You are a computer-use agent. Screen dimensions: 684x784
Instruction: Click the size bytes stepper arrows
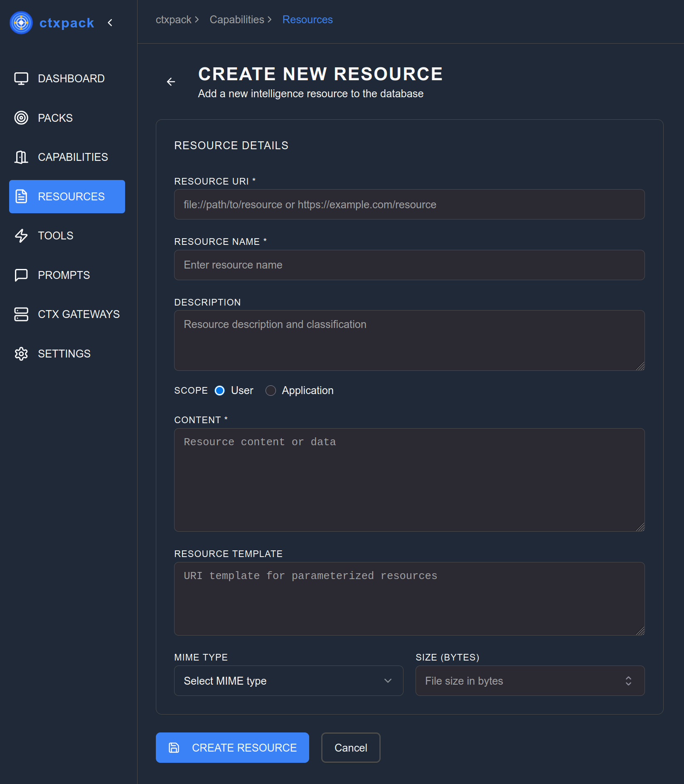628,681
